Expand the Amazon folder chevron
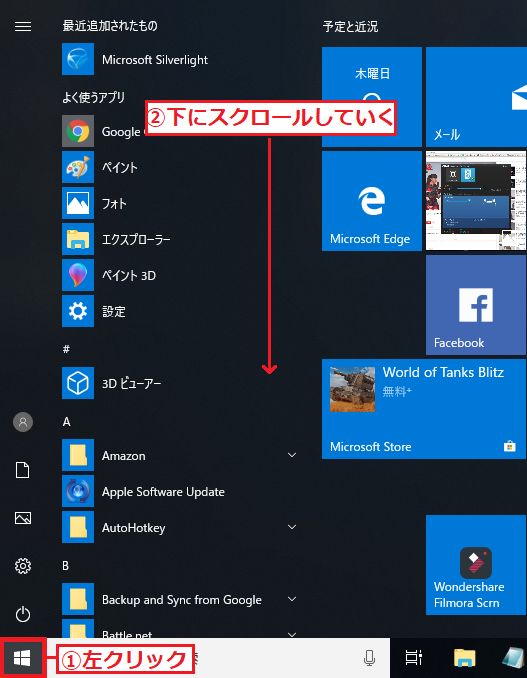The width and height of the screenshot is (527, 678). tap(292, 455)
